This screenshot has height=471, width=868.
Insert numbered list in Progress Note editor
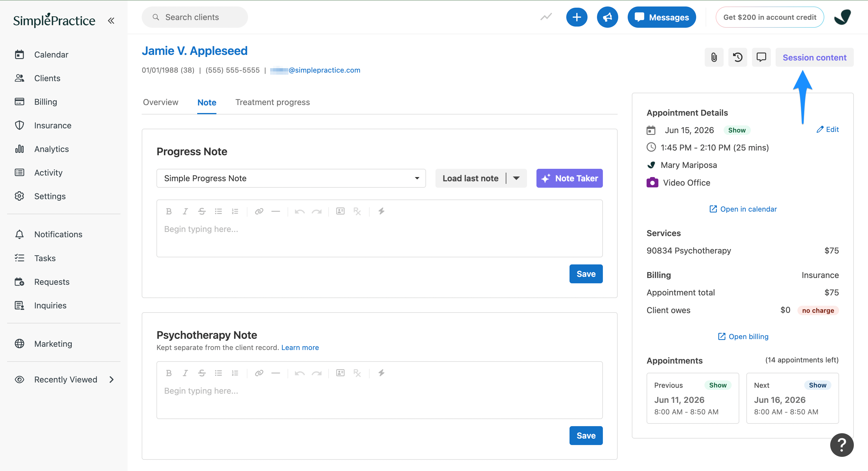pos(235,211)
